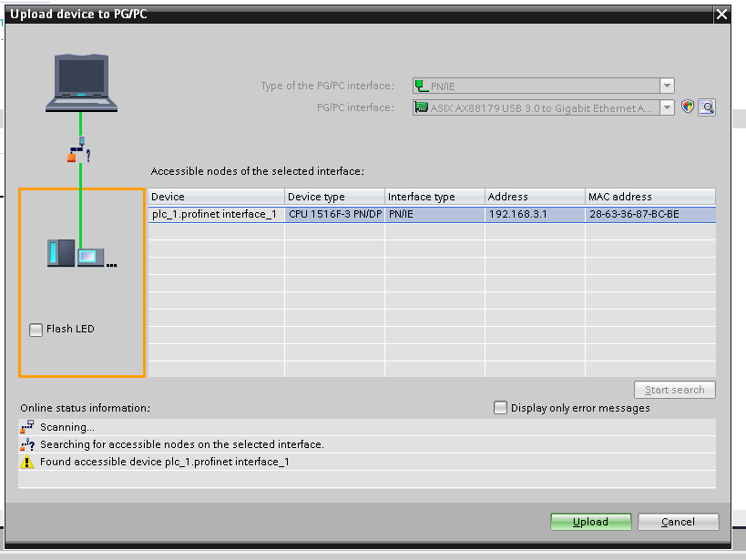The height and width of the screenshot is (560, 746).
Task: Click the Cancel button
Action: 679,522
